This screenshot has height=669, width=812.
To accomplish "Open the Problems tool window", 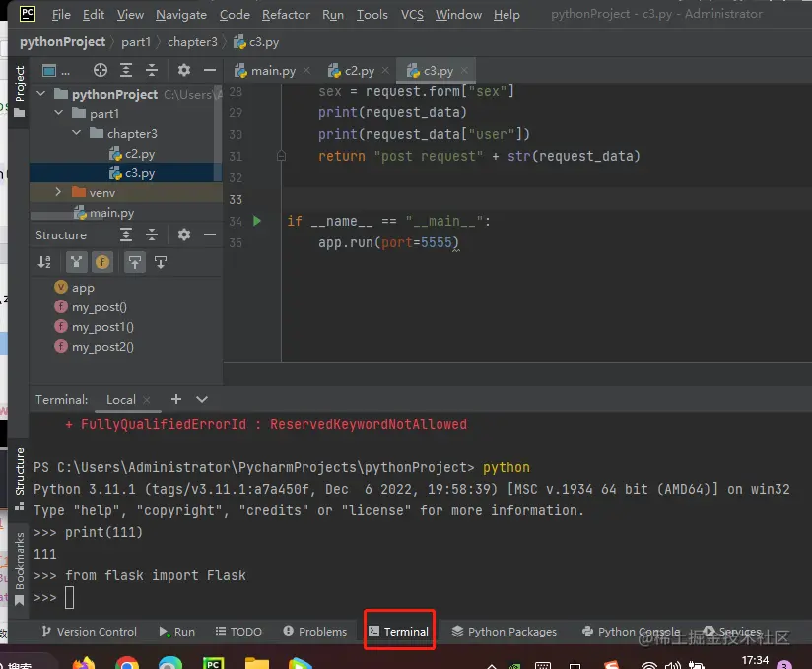I will (315, 632).
